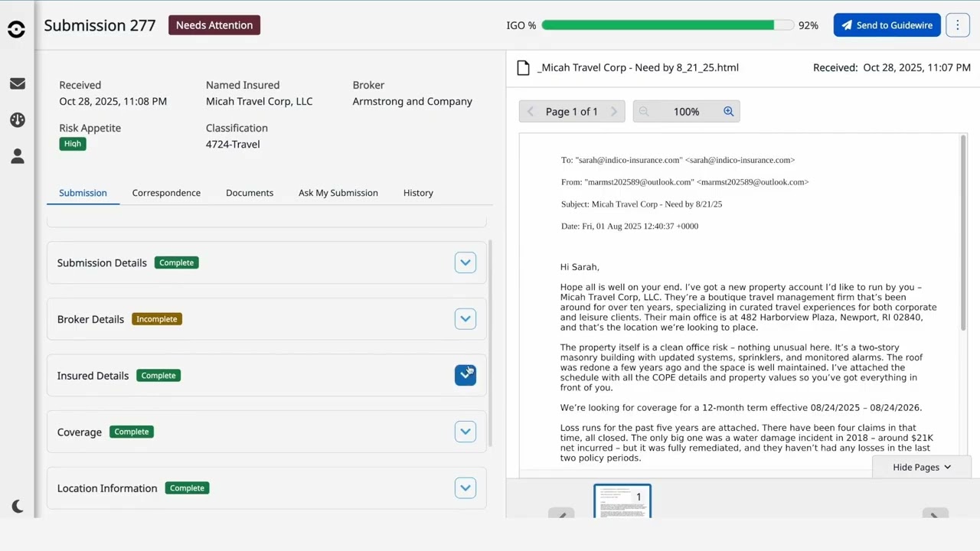Click the 100% zoom level field

tap(686, 112)
